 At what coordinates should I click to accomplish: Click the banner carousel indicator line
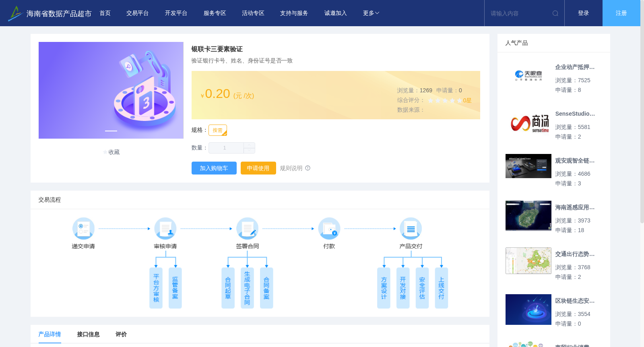coord(111,131)
